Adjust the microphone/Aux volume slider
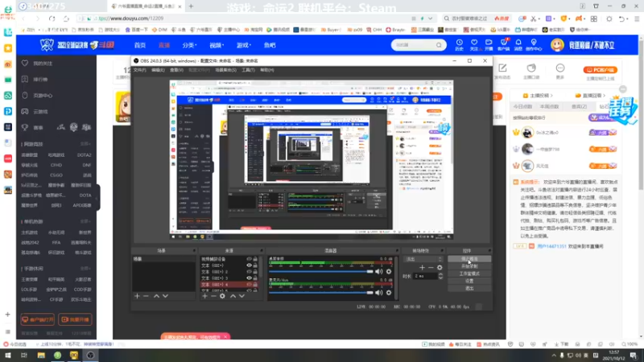Viewport: 644px width, 362px height. [320, 293]
